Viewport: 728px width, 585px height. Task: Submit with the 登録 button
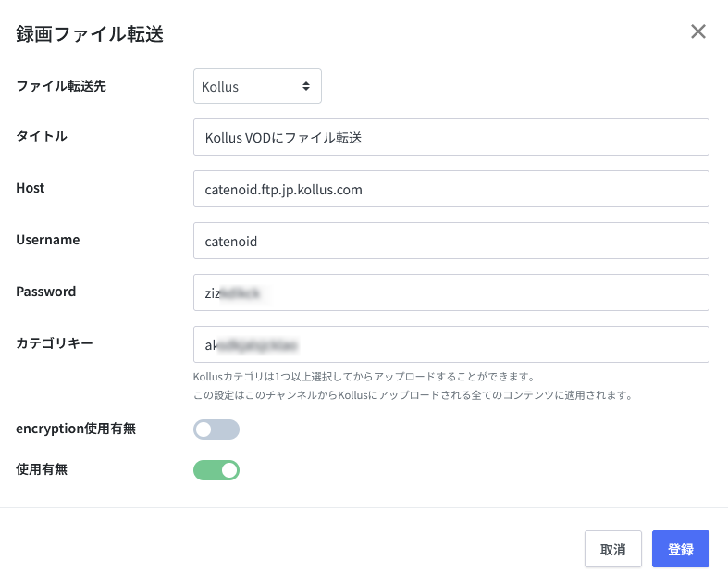point(681,549)
